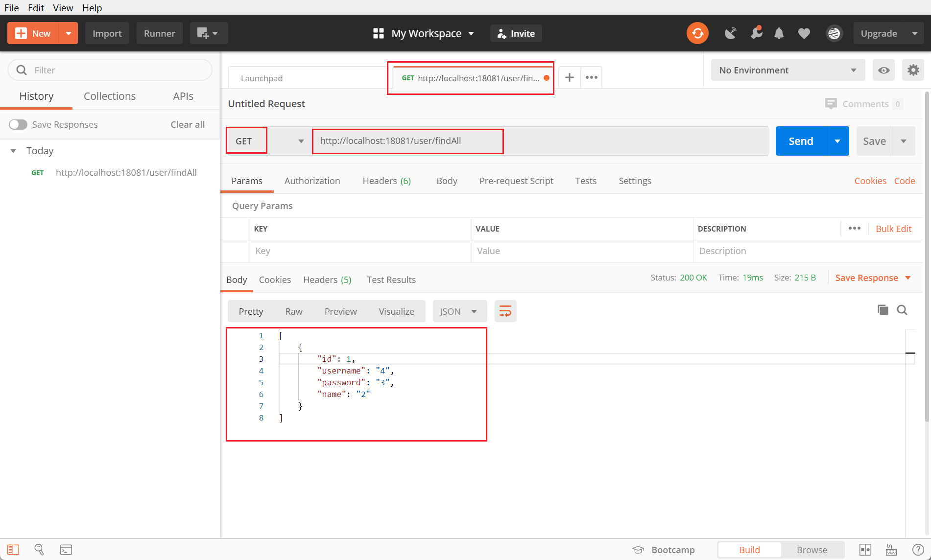Viewport: 931px width, 560px height.
Task: Open the Authorization tab
Action: tap(312, 181)
